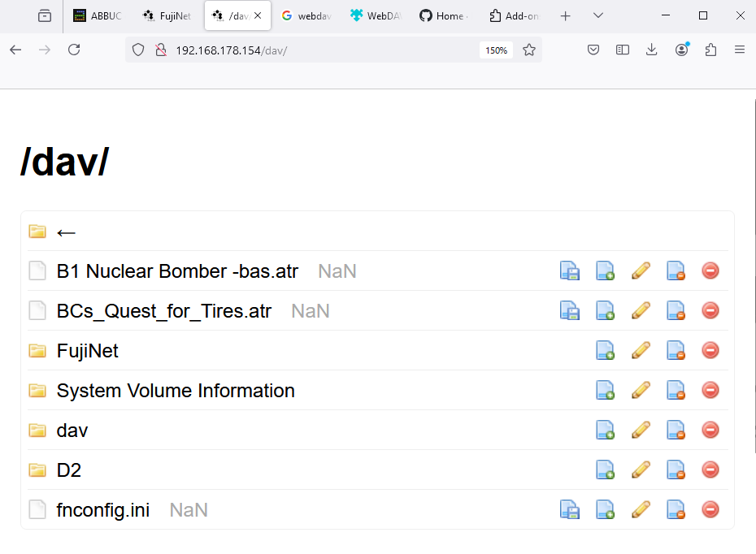The image size is (756, 554).
Task: Open the FujiNet folder link
Action: [x=87, y=350]
